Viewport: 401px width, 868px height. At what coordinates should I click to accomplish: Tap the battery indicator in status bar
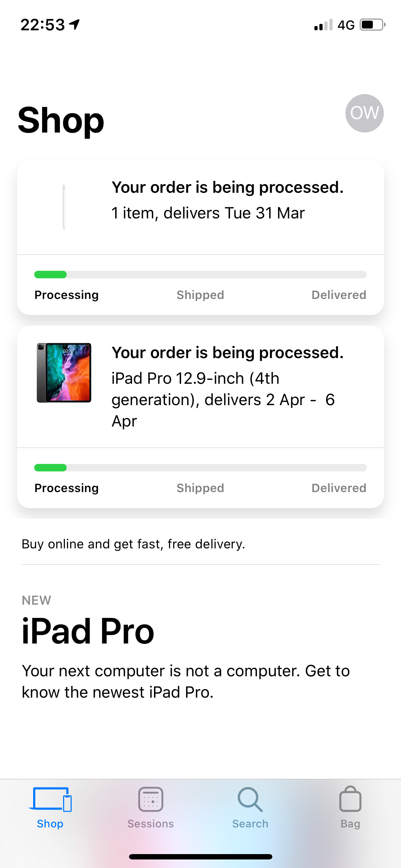tap(371, 25)
